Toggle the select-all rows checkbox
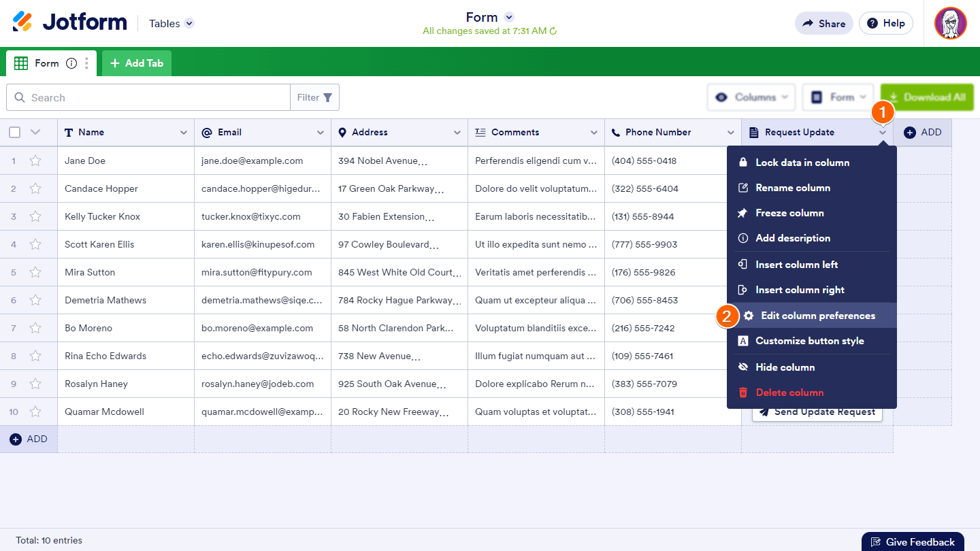Screen dimensions: 980x551 [x=14, y=133]
